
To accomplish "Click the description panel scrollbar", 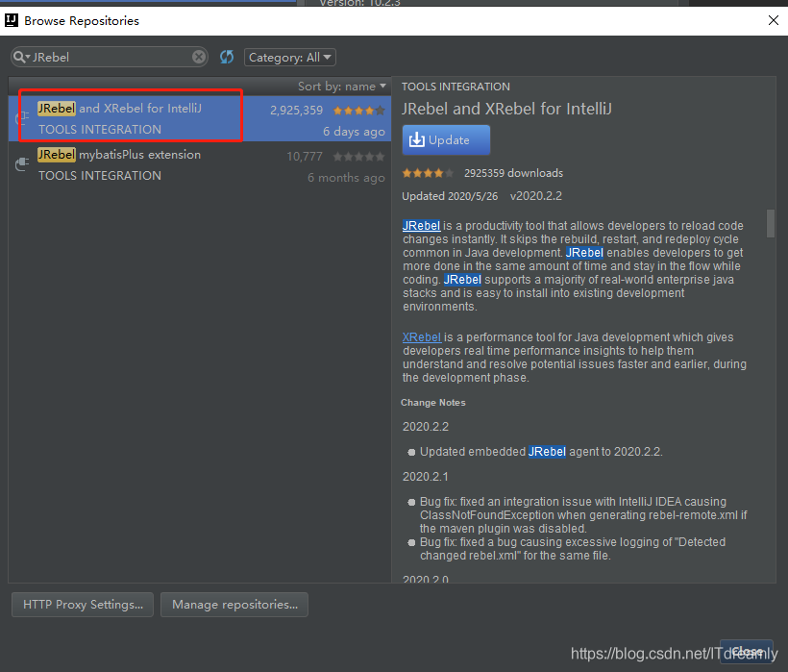I will click(x=770, y=223).
